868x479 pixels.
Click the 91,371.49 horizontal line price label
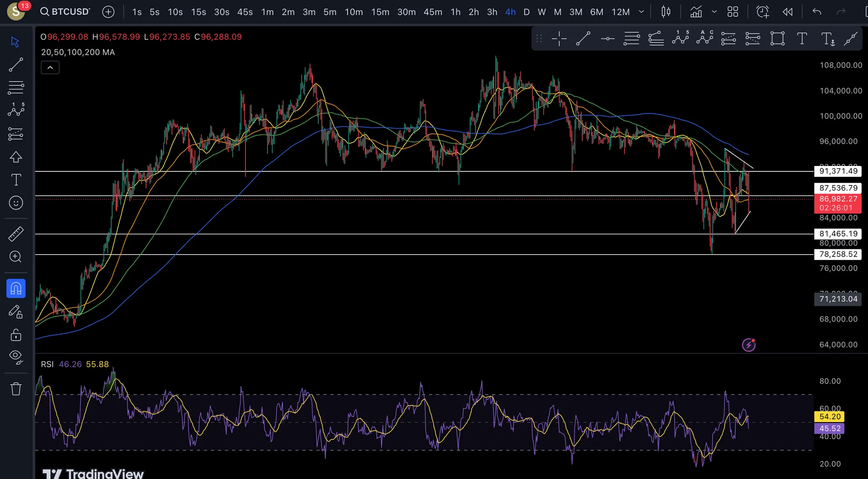coord(838,171)
